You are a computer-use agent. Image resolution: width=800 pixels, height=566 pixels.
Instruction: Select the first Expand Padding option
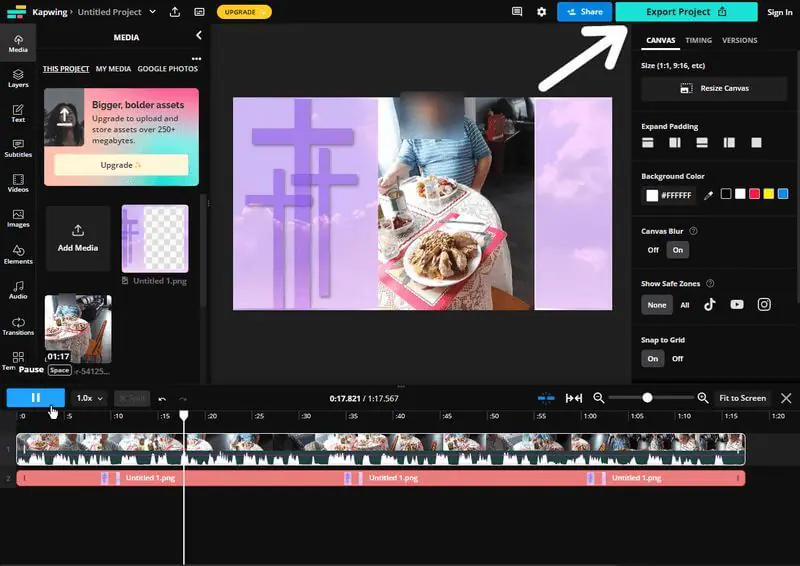coord(647,143)
